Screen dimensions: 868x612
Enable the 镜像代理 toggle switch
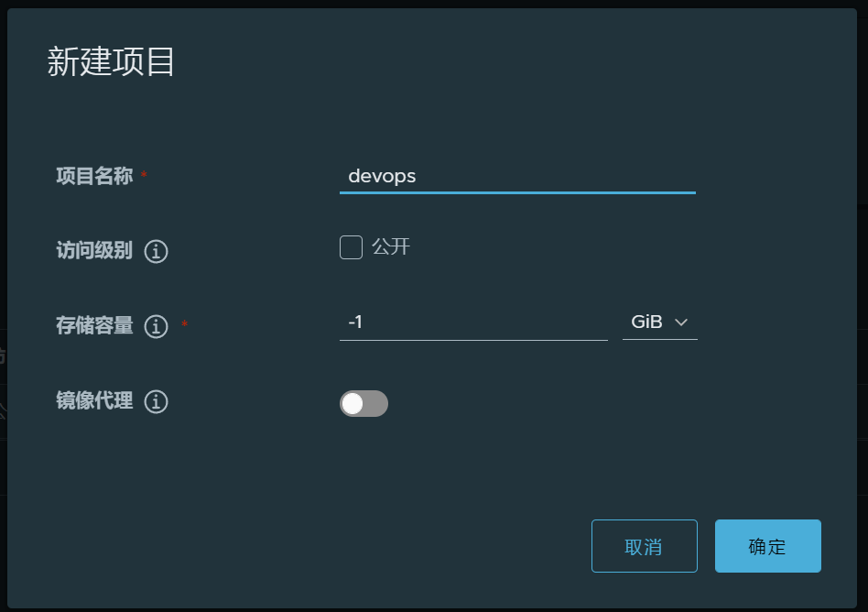(x=363, y=403)
